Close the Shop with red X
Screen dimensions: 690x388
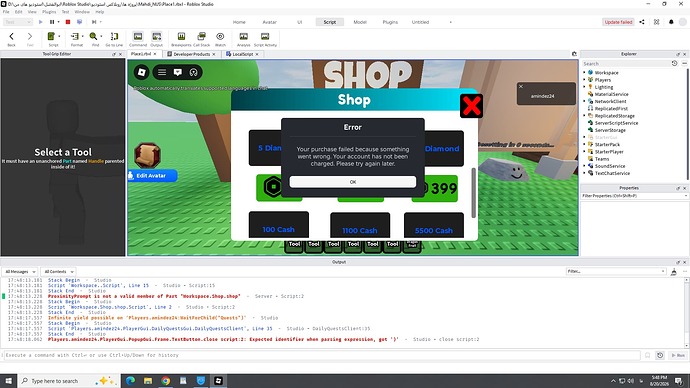coord(471,106)
